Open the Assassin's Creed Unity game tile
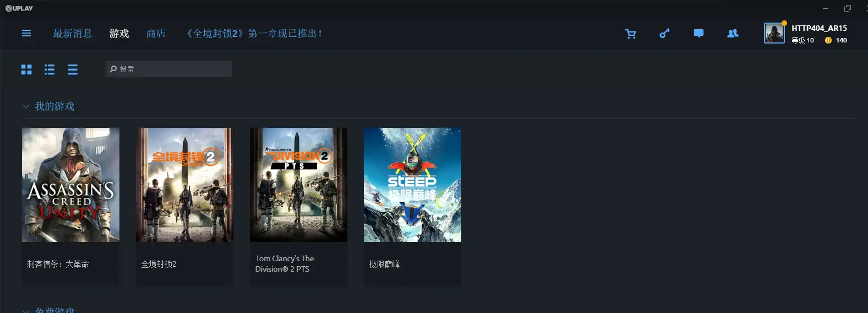Screen dimensions: 868x313 point(70,207)
